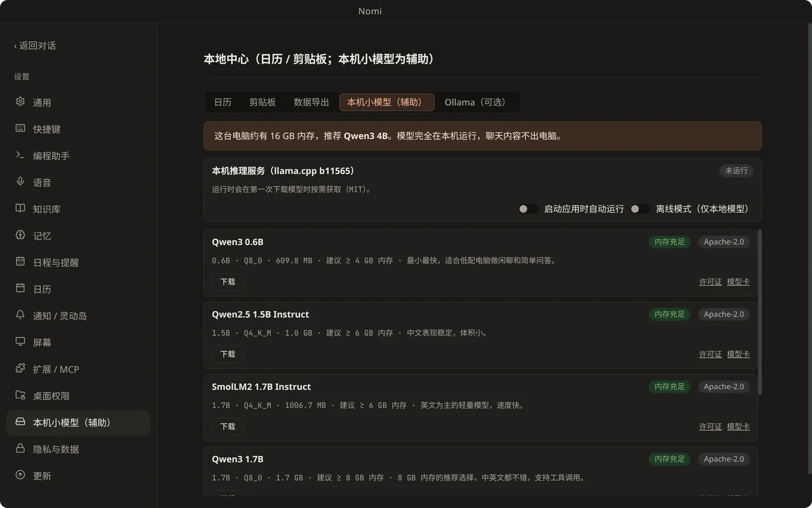Go back via 返回对话
Image resolution: width=812 pixels, height=508 pixels.
click(x=35, y=46)
